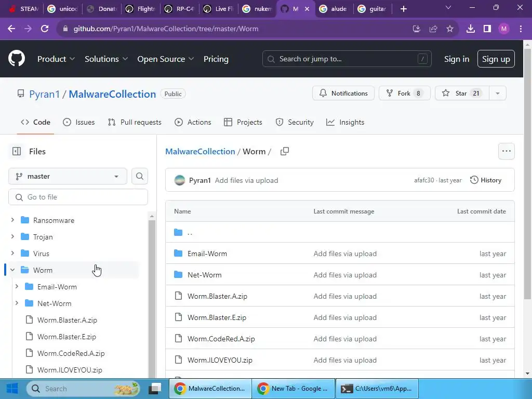Open Worm.Blaster.A.zip file icon in table
This screenshot has width=532, height=399.
click(x=178, y=296)
